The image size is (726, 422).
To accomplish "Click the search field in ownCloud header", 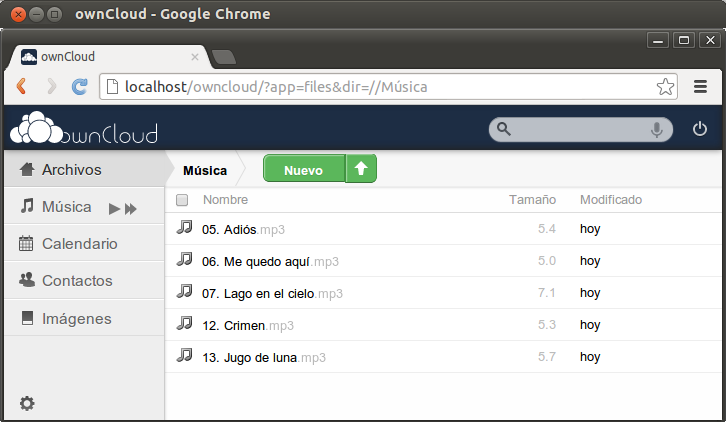I will pos(581,129).
